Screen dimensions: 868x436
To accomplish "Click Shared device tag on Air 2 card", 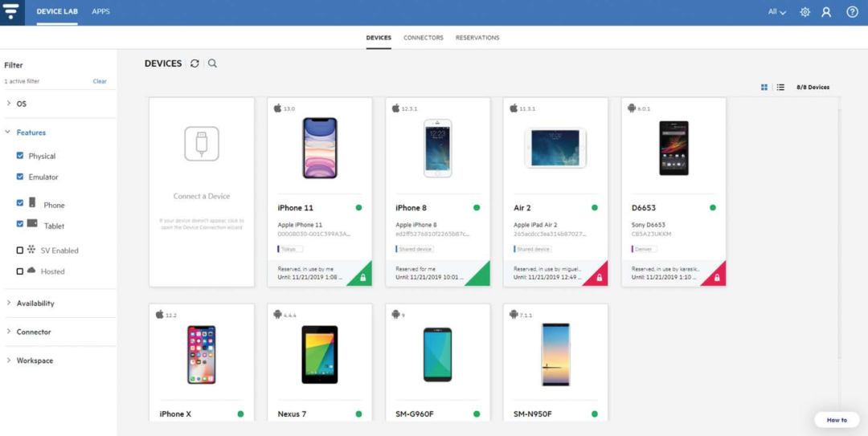I will 533,250.
